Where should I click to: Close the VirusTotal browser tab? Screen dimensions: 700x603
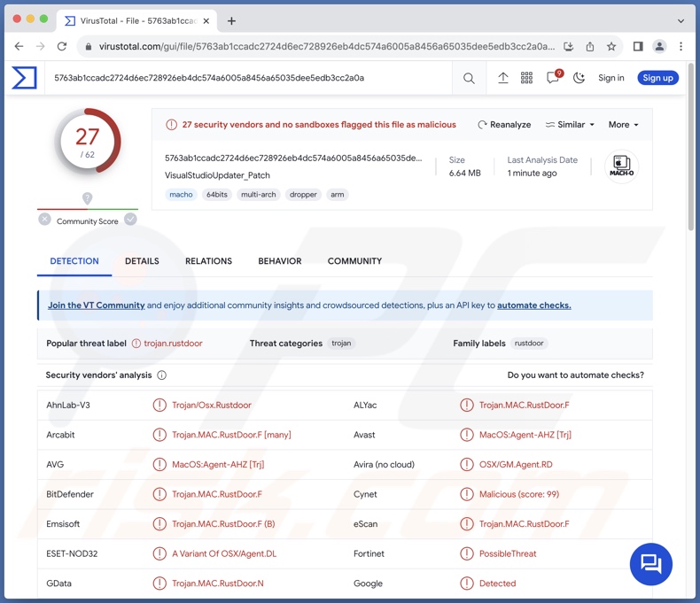[206, 21]
